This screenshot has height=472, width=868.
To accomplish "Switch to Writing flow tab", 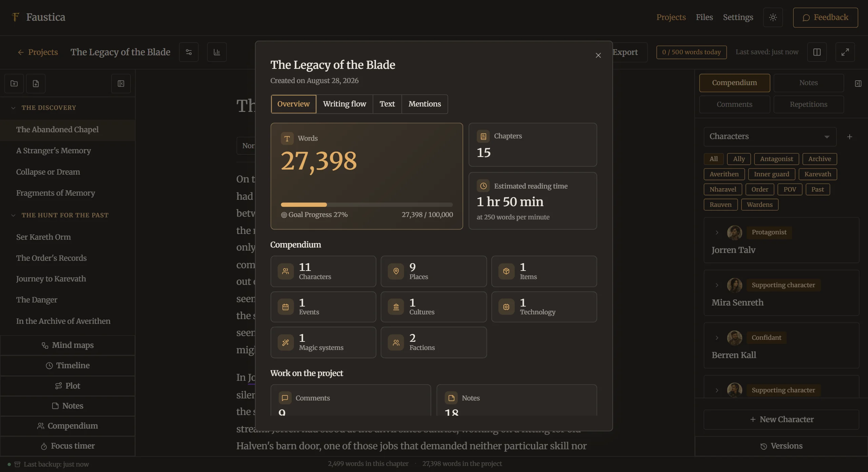I will pos(344,104).
